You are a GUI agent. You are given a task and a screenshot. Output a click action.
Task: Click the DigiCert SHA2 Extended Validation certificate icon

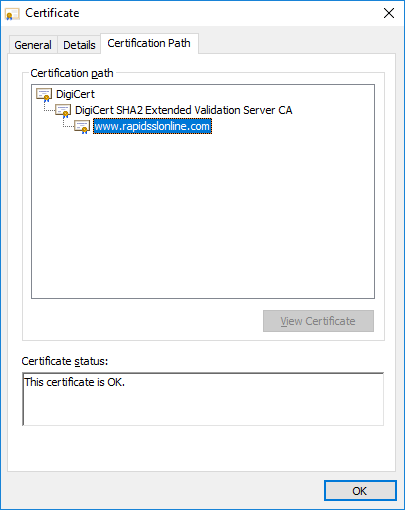(x=63, y=111)
